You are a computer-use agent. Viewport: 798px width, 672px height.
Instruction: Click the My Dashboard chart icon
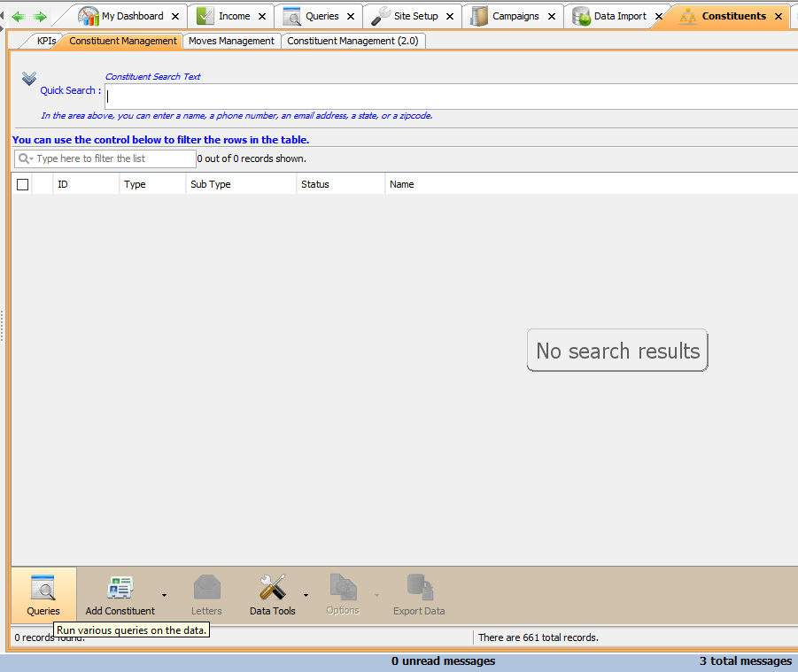89,16
